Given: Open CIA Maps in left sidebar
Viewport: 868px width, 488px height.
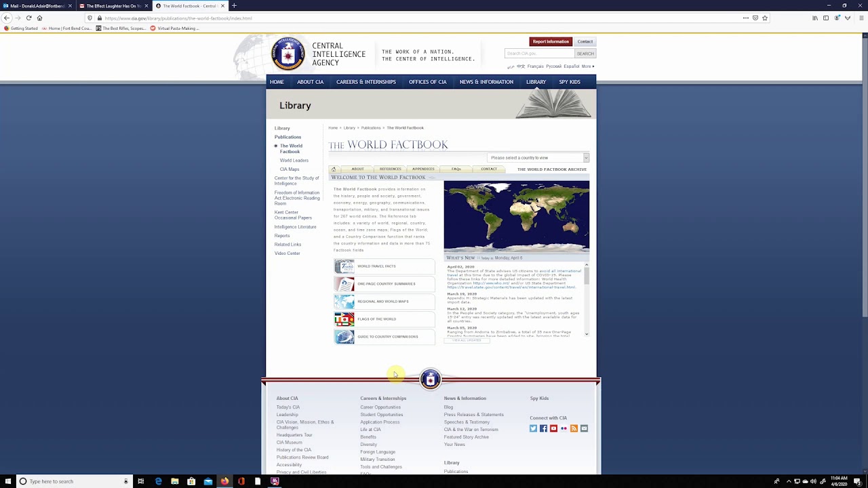Looking at the screenshot, I should click(x=290, y=169).
